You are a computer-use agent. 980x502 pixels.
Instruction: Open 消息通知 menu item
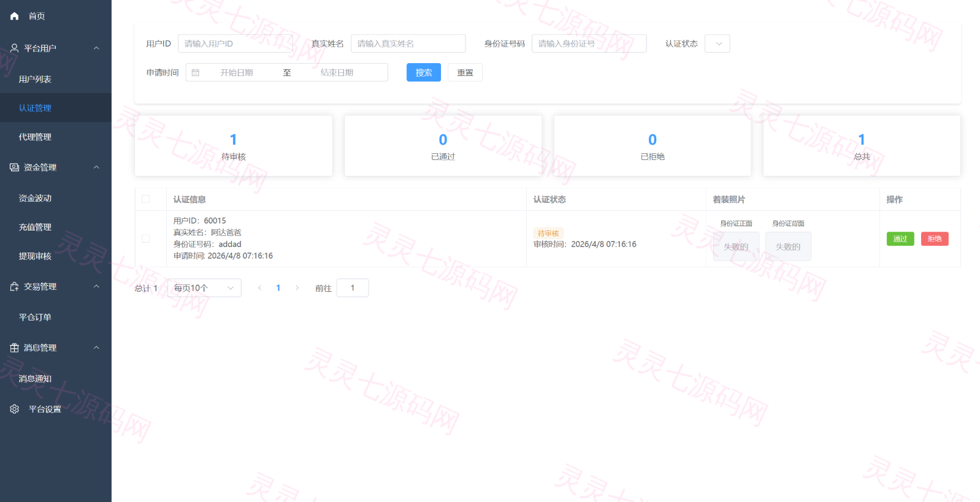pos(56,378)
